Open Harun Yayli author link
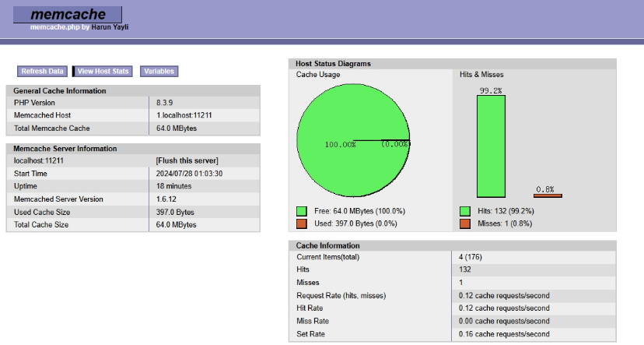Screen dimensions: 644x345 click(x=110, y=27)
